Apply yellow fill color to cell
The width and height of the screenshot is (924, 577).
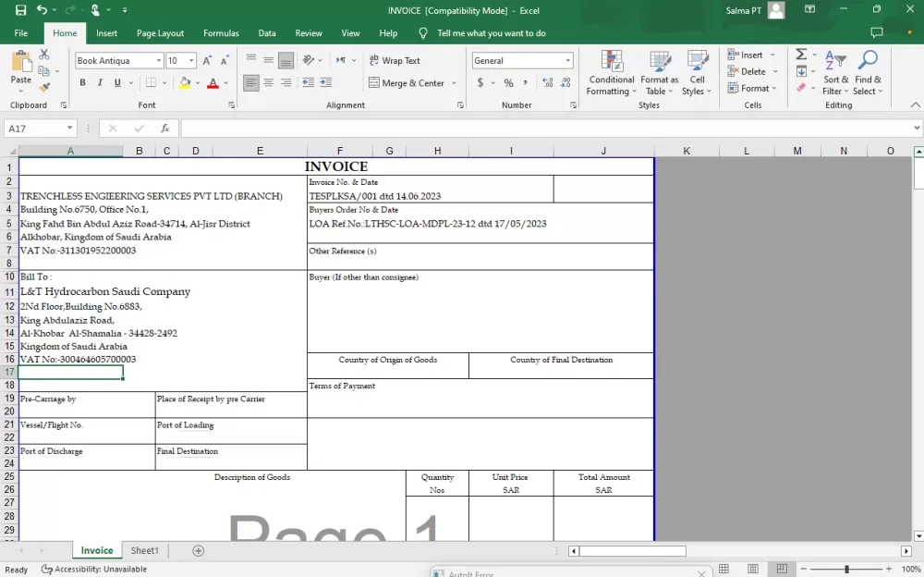(185, 82)
